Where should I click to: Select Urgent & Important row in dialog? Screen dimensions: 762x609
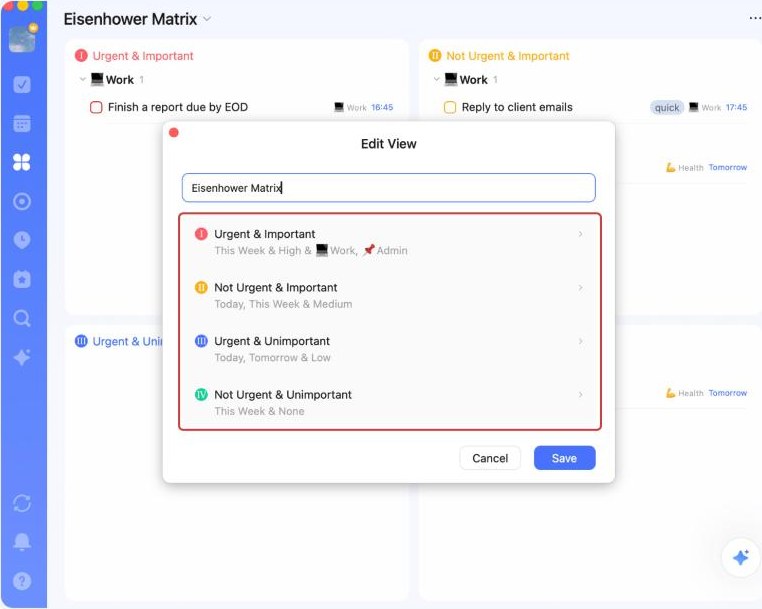coord(390,242)
